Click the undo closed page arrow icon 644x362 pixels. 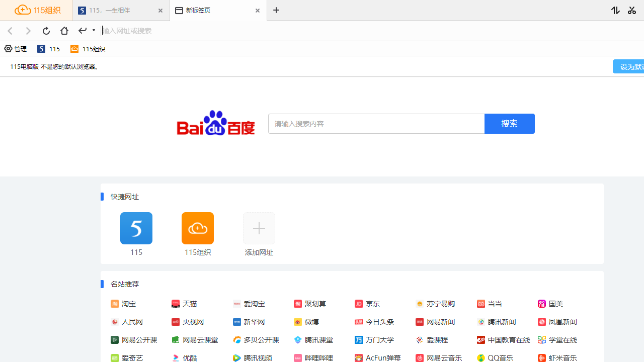[82, 31]
